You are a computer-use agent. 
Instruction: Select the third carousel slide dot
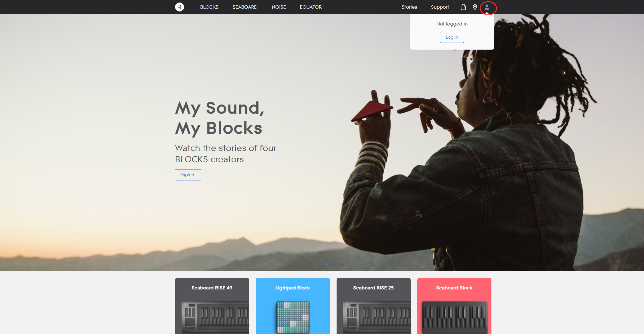335,264
